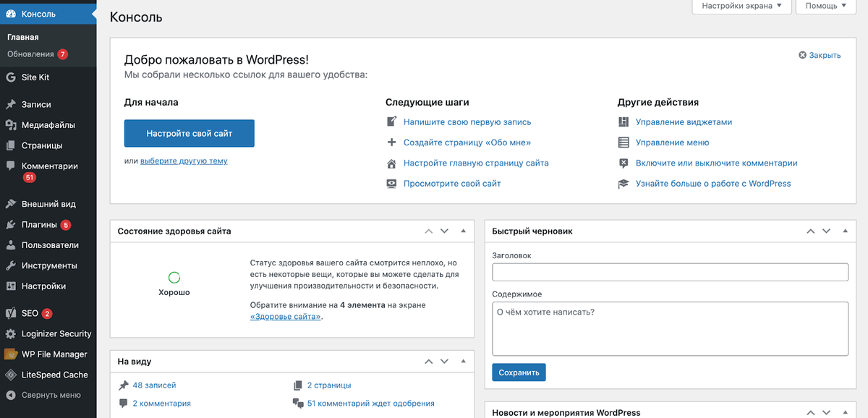Click the Комментарии speech bubble icon

tap(11, 166)
